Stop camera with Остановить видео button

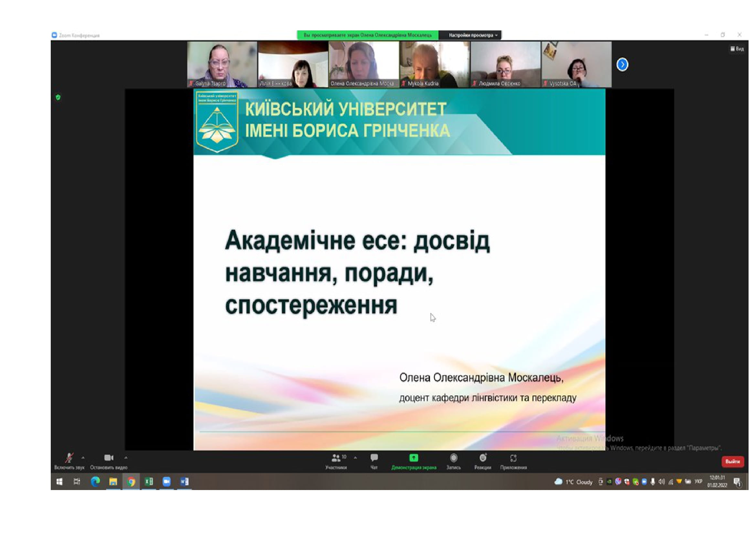[x=108, y=458]
